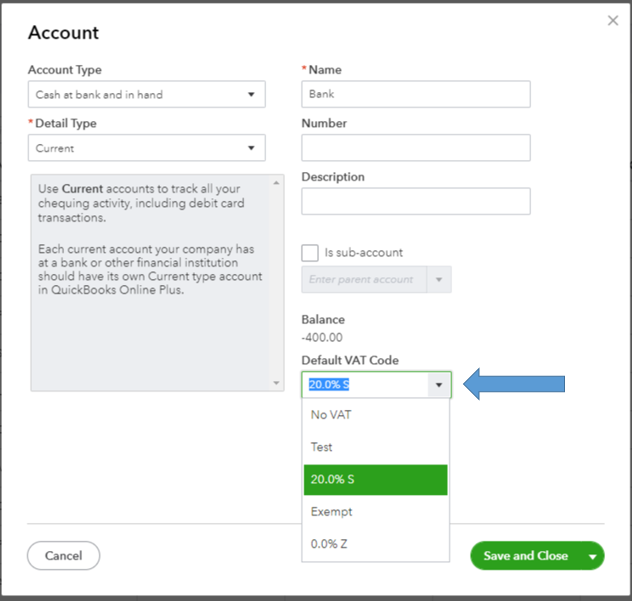
Task: Click the Number input field
Action: [x=415, y=148]
